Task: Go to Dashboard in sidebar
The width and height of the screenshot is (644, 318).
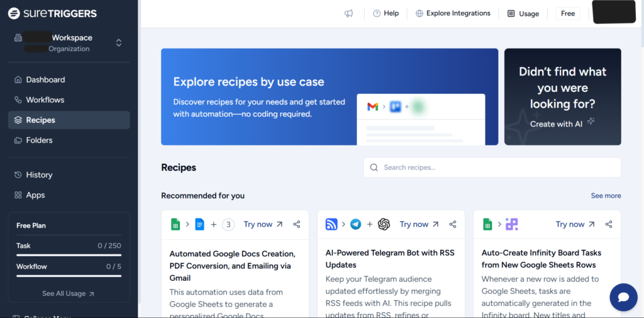Action: point(69,80)
